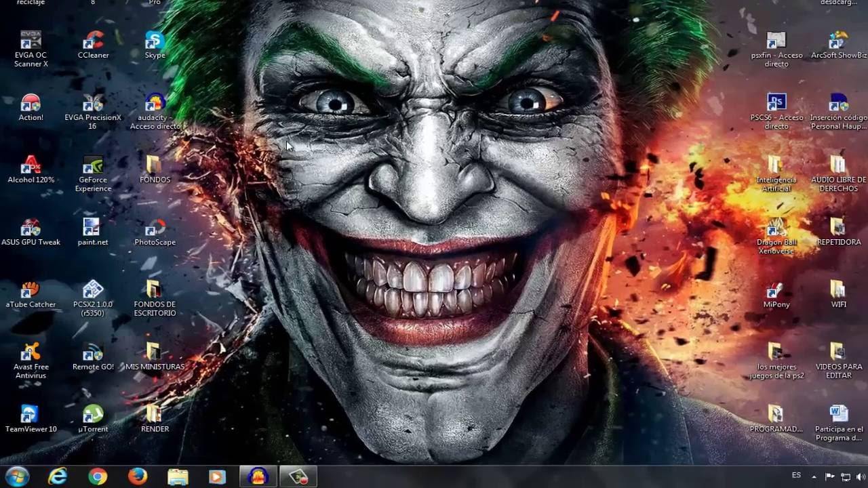Select the Alcohol 120% icon

[31, 169]
